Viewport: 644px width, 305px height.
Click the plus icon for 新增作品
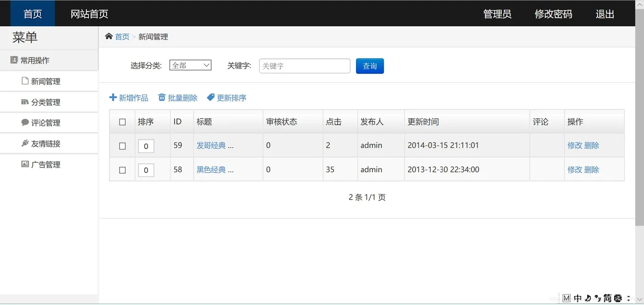113,98
